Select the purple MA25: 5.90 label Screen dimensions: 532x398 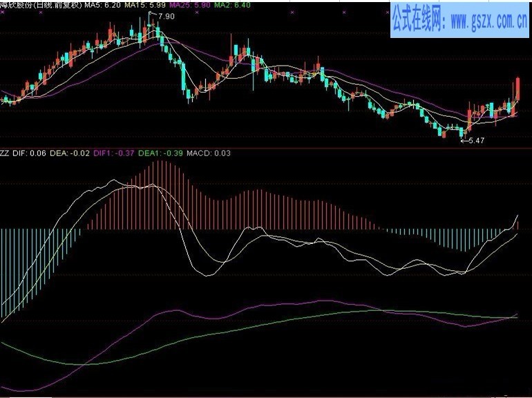[190, 5]
